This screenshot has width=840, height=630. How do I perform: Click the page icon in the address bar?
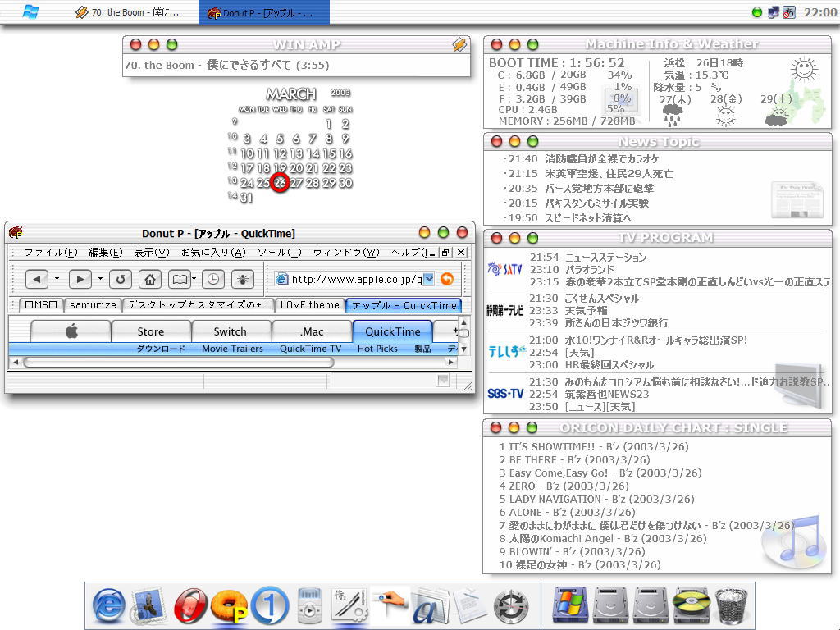(281, 279)
